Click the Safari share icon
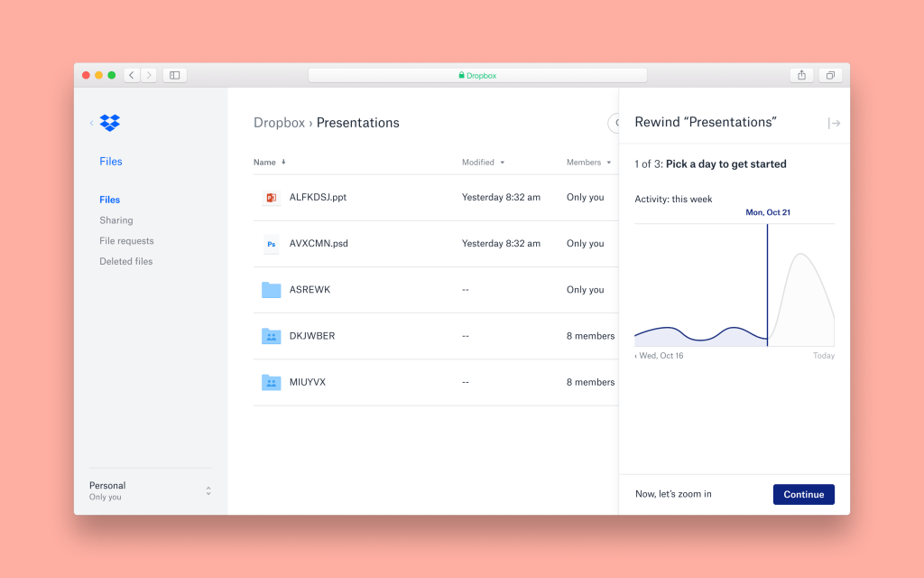The width and height of the screenshot is (924, 578). 801,75
